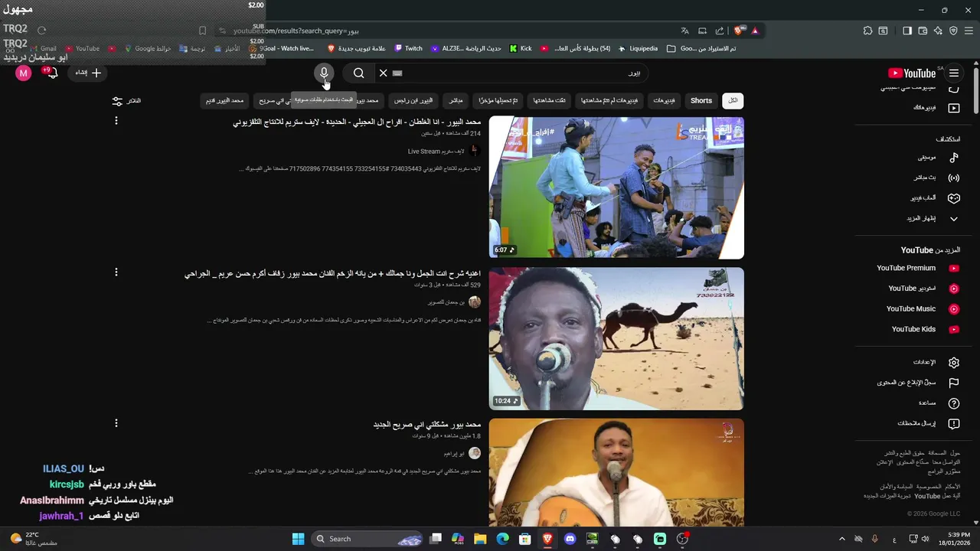Open the Twitch bookmark
980x551 pixels.
click(409, 48)
